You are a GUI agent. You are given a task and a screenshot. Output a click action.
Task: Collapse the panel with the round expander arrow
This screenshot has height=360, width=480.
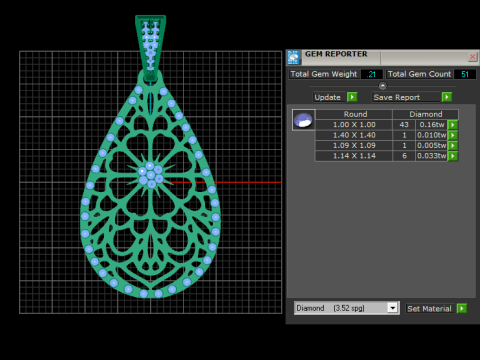click(383, 86)
